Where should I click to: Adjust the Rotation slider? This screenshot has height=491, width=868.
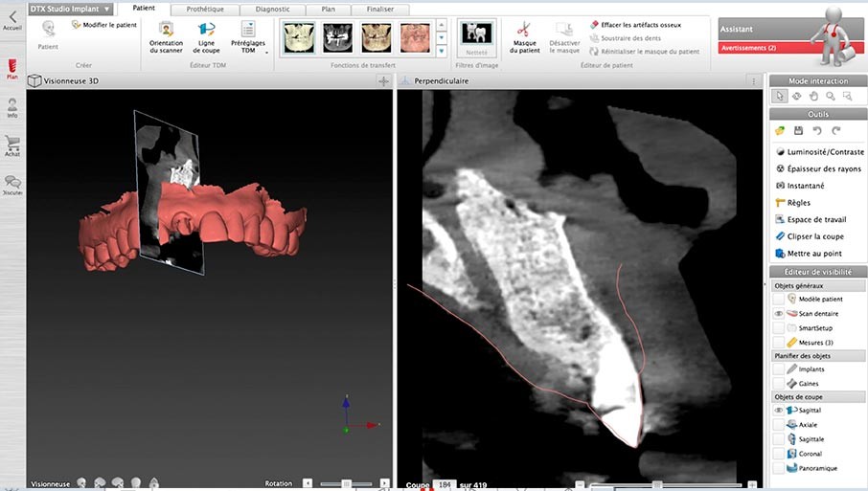(347, 483)
